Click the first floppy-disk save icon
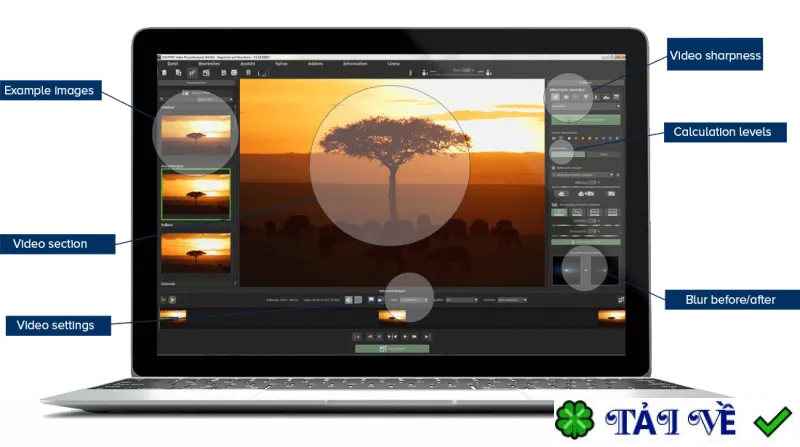 [x=223, y=73]
